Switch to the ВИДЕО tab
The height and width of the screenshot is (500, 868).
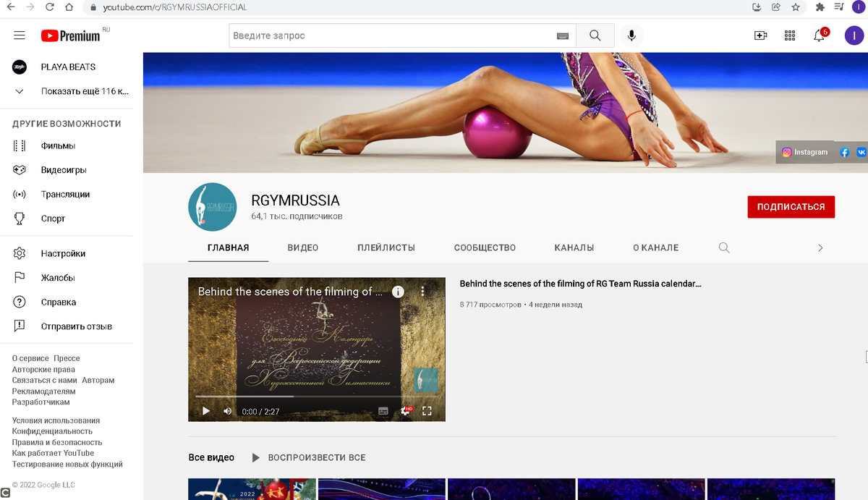(x=303, y=247)
